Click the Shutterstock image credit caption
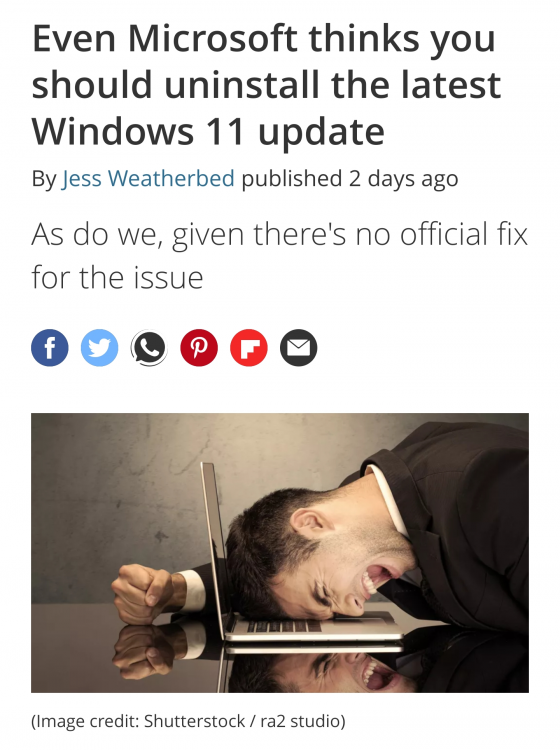 point(188,720)
